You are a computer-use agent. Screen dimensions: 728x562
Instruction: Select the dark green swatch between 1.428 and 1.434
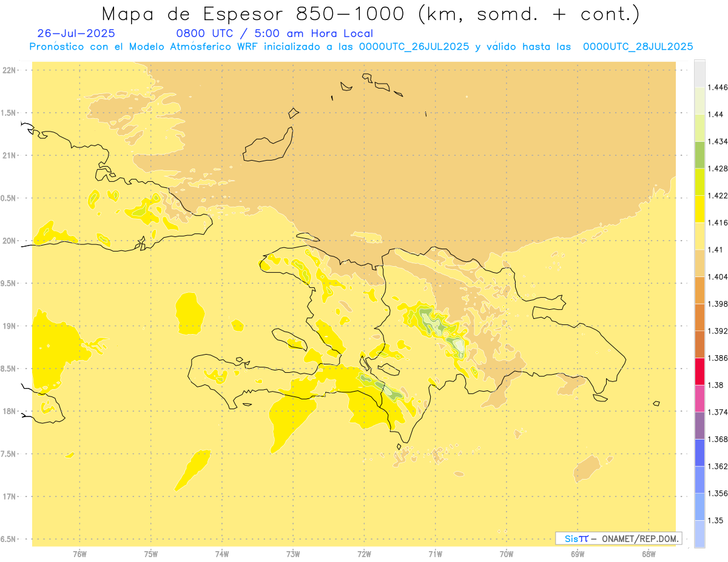pos(699,155)
